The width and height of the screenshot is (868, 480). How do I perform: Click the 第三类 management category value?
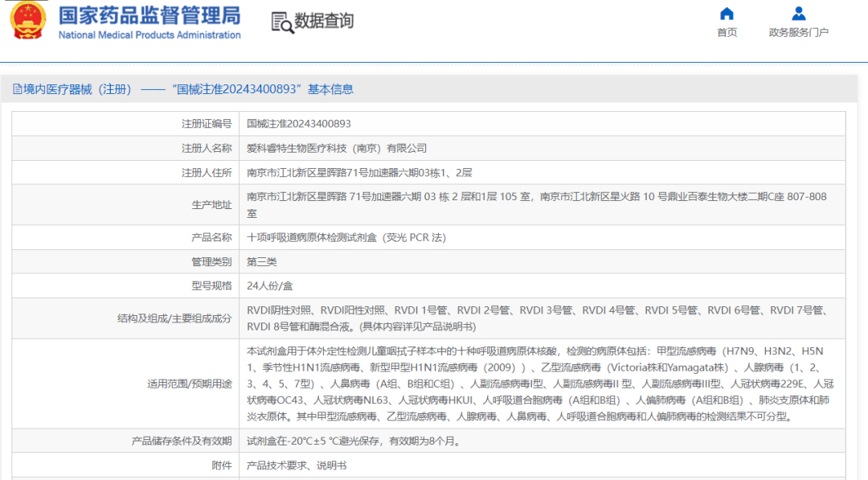tap(262, 261)
